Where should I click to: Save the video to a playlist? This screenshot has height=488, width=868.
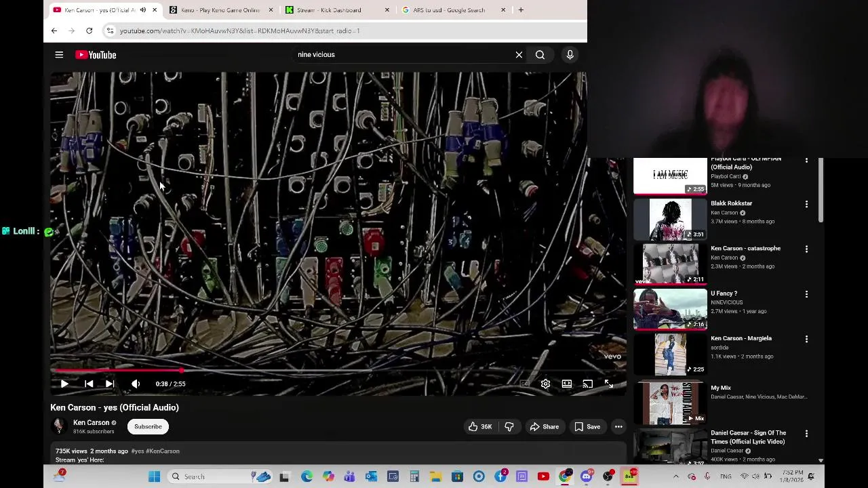click(x=587, y=426)
